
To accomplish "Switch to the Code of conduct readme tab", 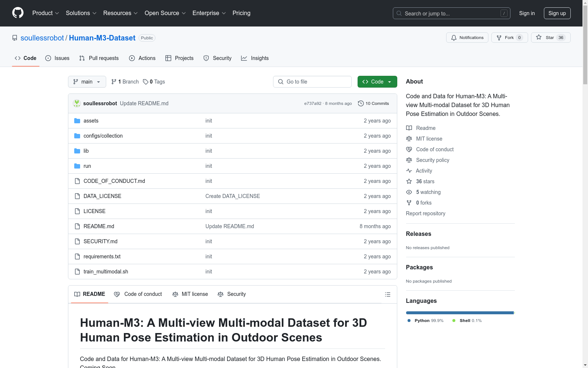I will pyautogui.click(x=138, y=294).
